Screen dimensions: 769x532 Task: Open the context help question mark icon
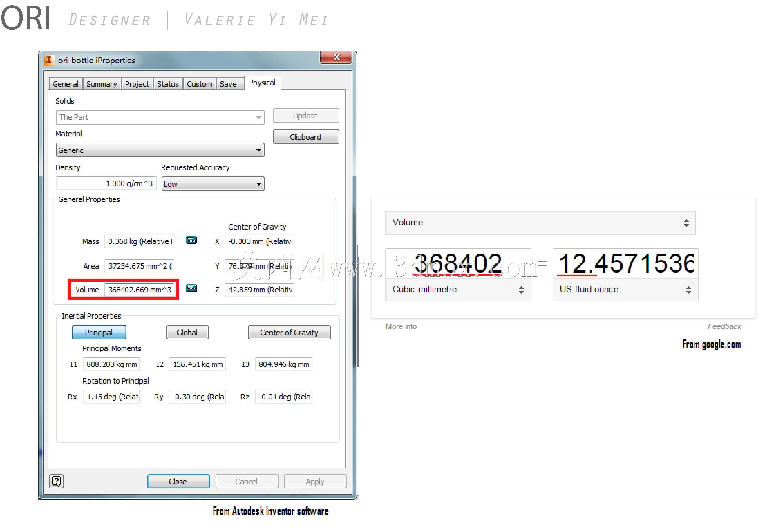[56, 481]
